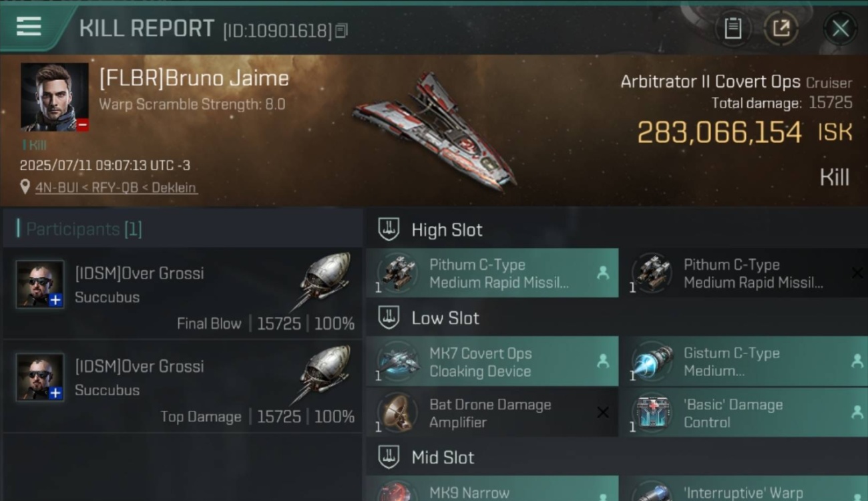Click the Participants section header

(x=83, y=229)
